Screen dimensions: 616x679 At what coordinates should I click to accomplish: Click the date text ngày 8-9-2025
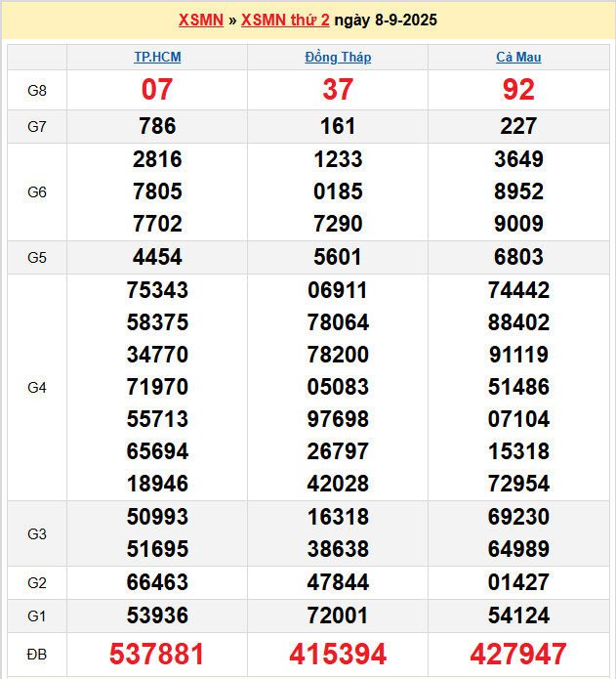[x=386, y=20]
